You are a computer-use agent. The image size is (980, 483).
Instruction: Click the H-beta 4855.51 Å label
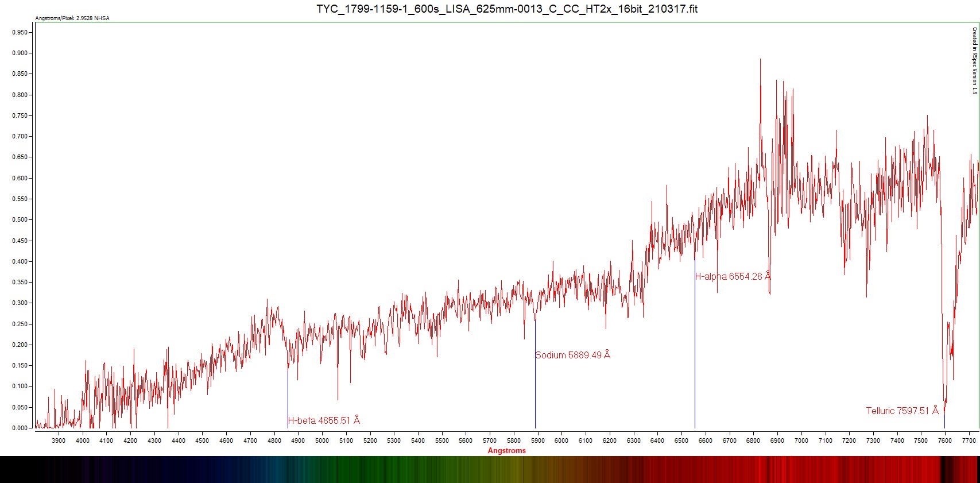[x=324, y=420]
